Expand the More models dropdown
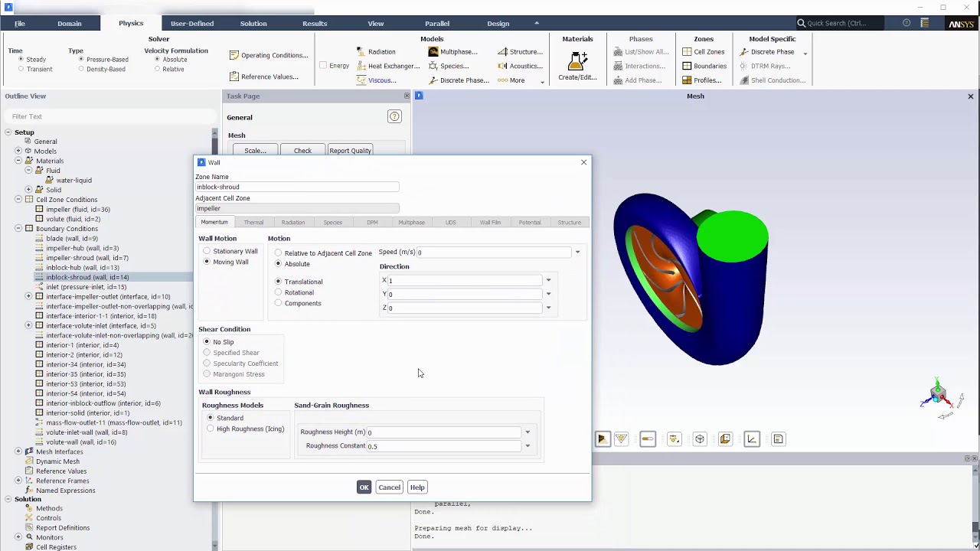 tap(521, 80)
